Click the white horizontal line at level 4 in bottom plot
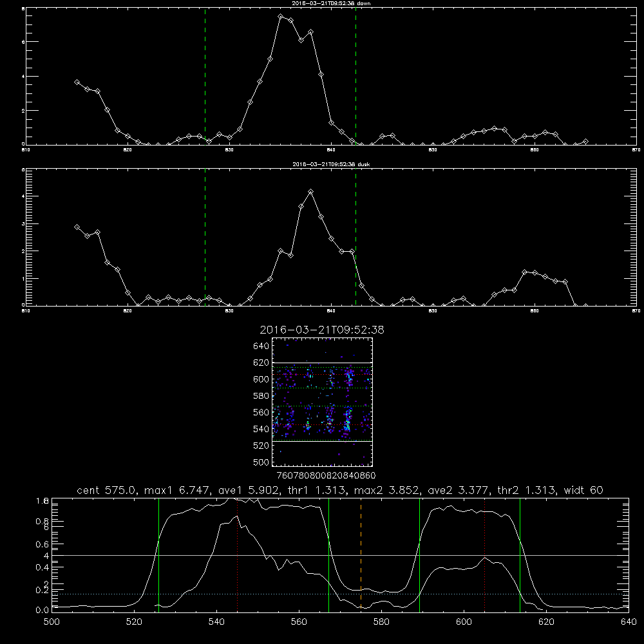Image resolution: width=644 pixels, height=644 pixels. [340, 555]
